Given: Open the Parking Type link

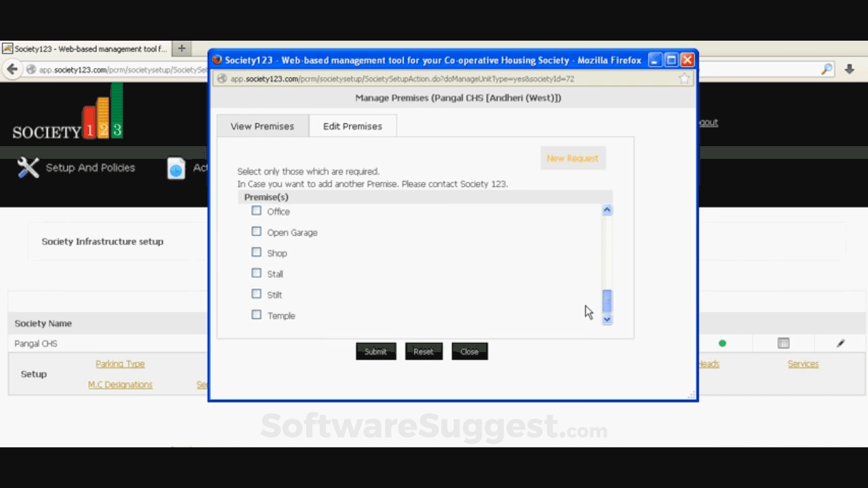Looking at the screenshot, I should click(x=120, y=364).
